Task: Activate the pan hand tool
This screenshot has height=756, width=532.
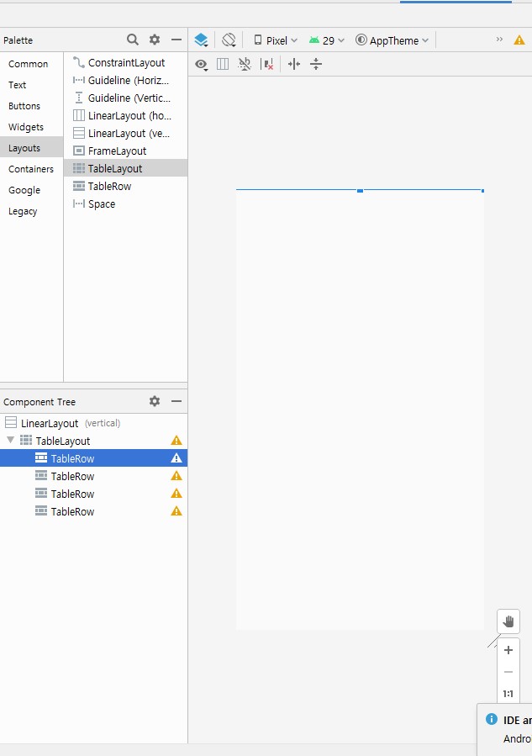Action: [508, 621]
